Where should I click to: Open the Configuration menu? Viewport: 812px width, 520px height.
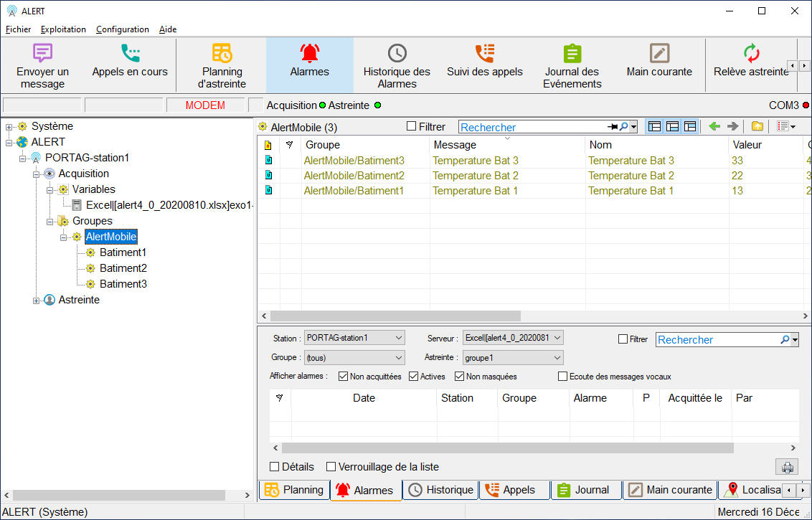[x=123, y=29]
